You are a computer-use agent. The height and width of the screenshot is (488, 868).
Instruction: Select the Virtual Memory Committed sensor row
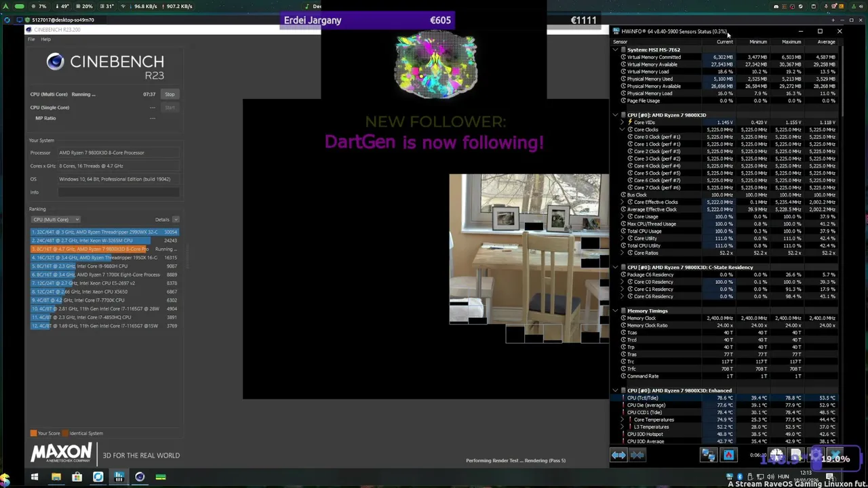coord(726,57)
